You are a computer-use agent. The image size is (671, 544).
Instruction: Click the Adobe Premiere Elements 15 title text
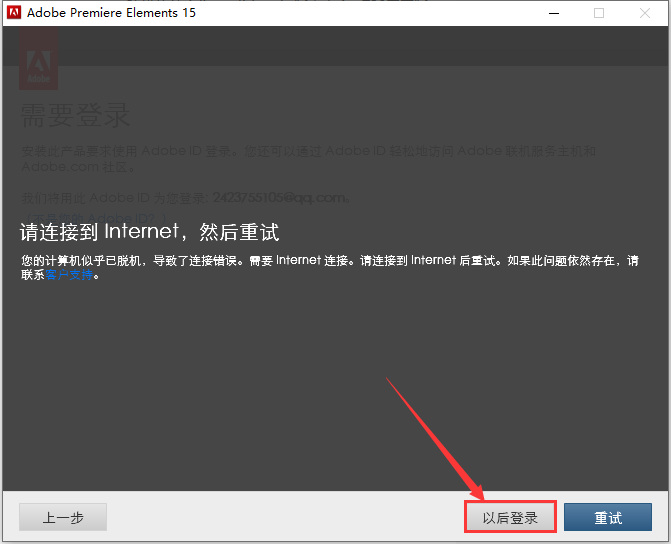tap(111, 13)
